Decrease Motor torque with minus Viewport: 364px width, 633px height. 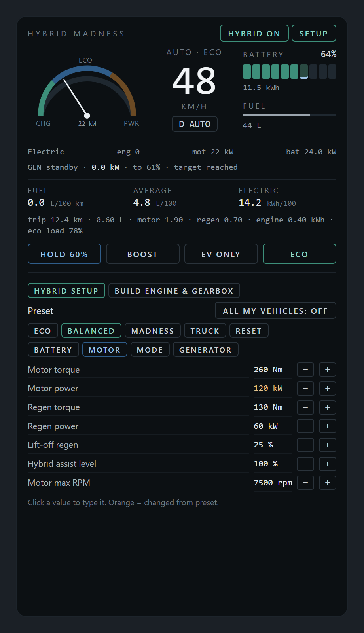coord(305,370)
